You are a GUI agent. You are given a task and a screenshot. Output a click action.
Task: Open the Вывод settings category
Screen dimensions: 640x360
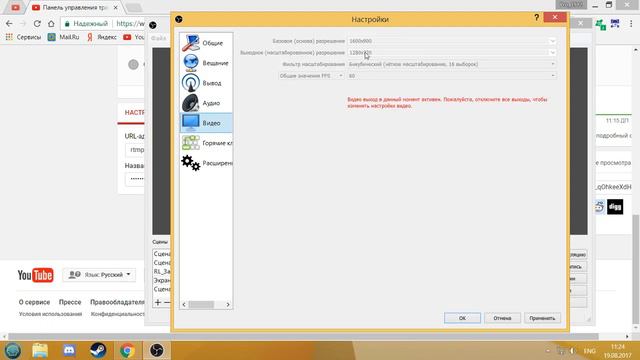(206, 83)
